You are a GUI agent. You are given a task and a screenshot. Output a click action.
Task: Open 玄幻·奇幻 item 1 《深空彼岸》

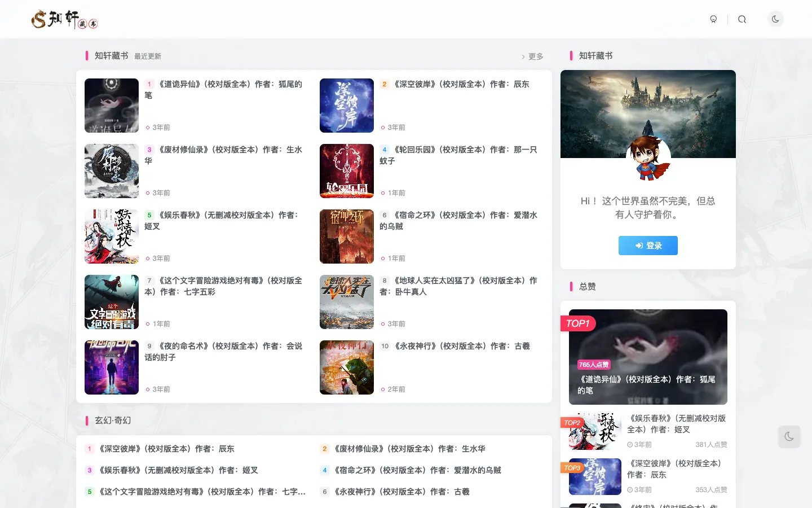[166, 449]
